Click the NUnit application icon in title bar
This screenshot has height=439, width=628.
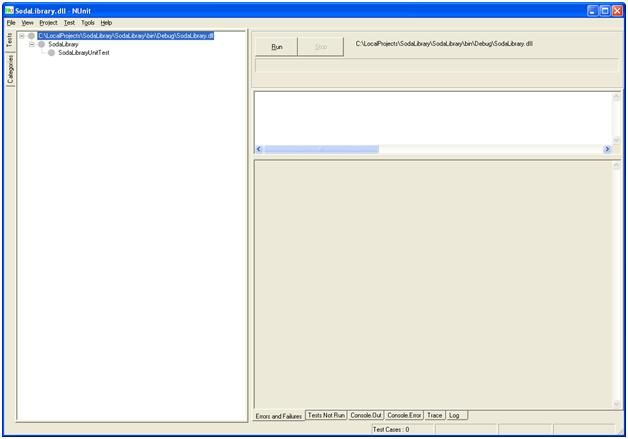(9, 10)
